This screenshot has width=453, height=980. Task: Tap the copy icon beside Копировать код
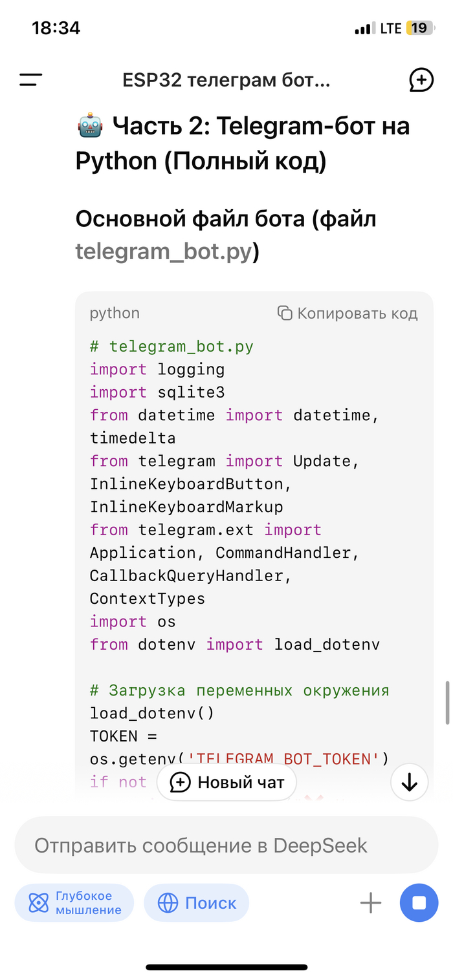click(x=285, y=313)
